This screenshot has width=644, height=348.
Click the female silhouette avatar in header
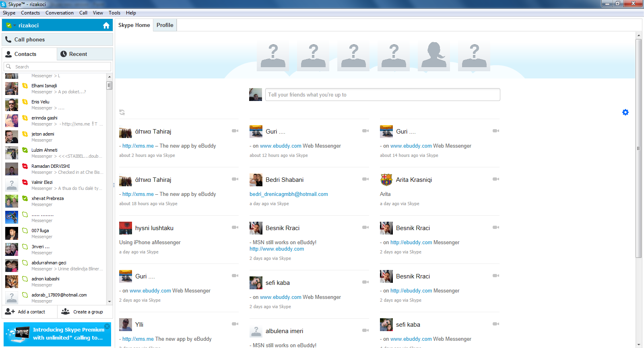click(434, 55)
